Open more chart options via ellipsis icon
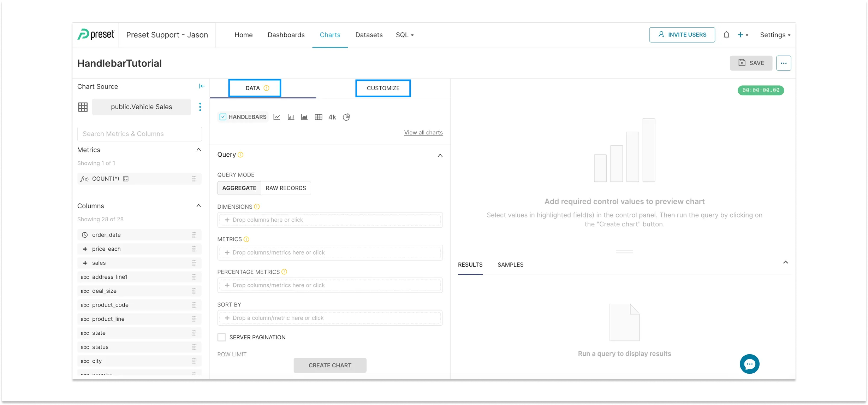This screenshot has width=868, height=405. [x=784, y=63]
